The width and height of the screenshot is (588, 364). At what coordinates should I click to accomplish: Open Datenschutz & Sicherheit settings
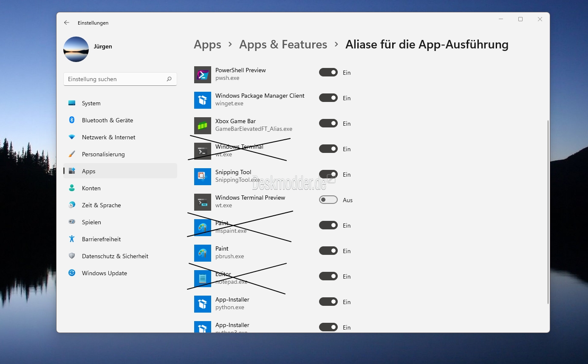click(120, 256)
